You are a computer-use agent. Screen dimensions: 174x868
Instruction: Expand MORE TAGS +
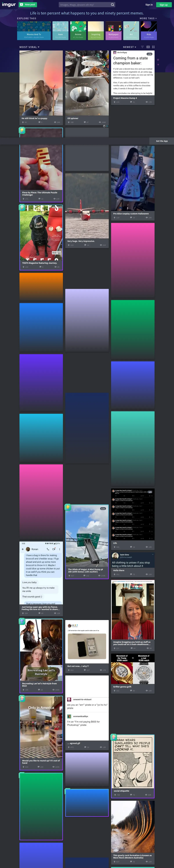148,19
